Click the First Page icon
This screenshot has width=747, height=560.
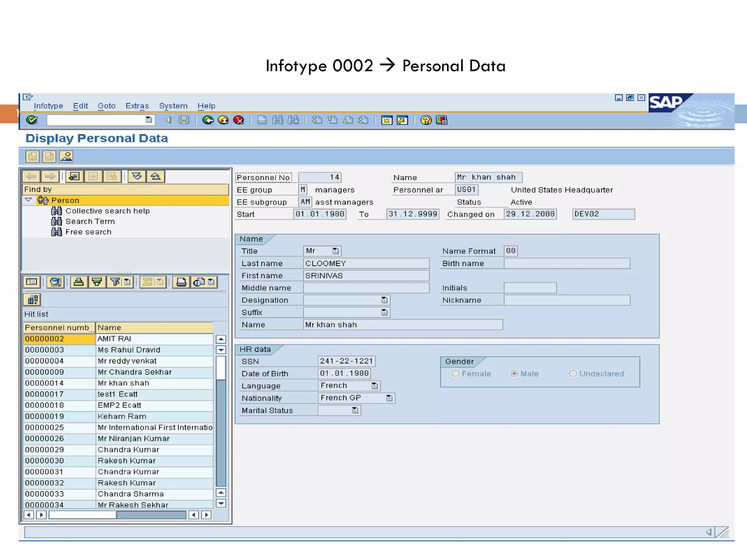[x=317, y=120]
